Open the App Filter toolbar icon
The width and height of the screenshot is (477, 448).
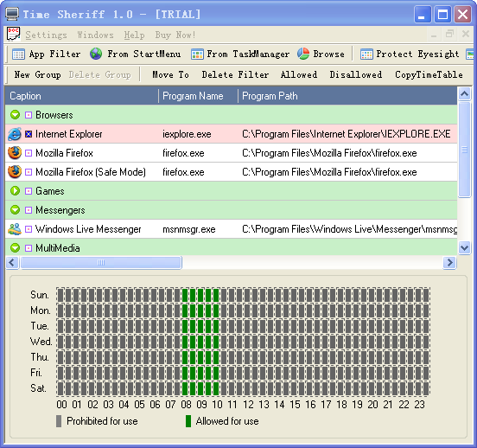(x=18, y=54)
